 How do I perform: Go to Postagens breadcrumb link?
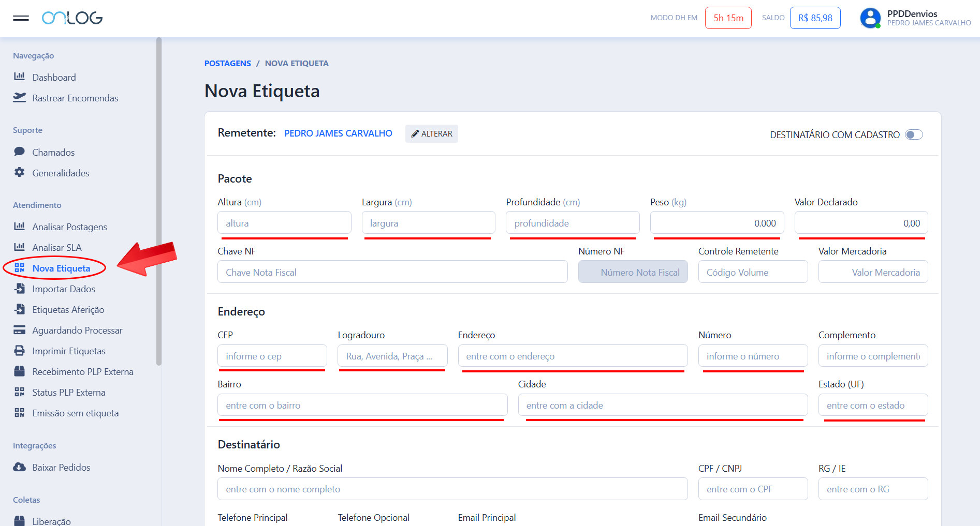tap(227, 63)
